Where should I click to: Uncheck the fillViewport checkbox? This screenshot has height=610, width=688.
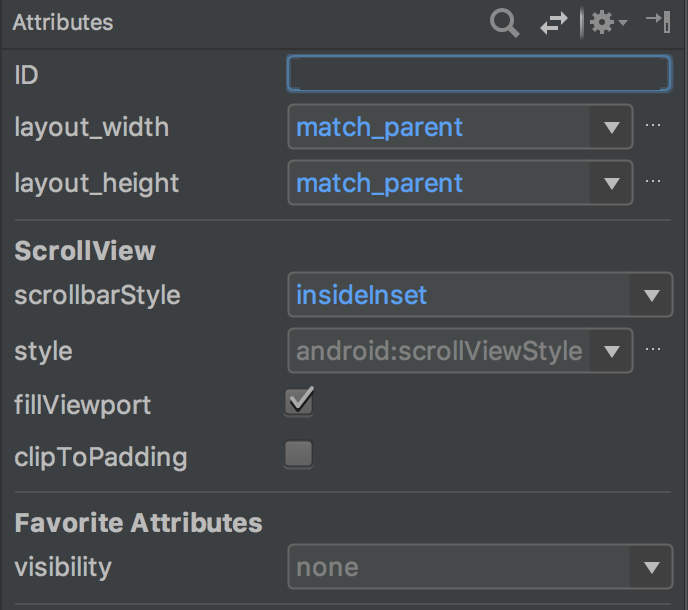[x=299, y=401]
